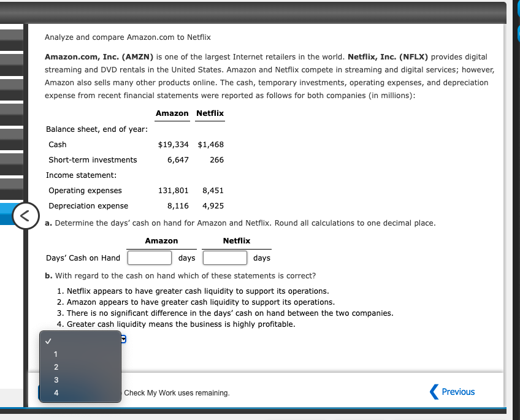Click the 'Depreciation expense' row label
Screen dimensions: 520x420
tap(88, 206)
